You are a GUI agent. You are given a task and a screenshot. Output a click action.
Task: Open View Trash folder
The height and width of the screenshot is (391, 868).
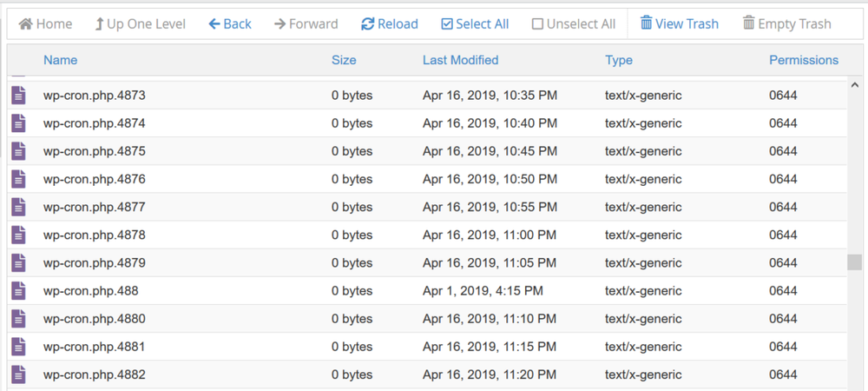(680, 24)
